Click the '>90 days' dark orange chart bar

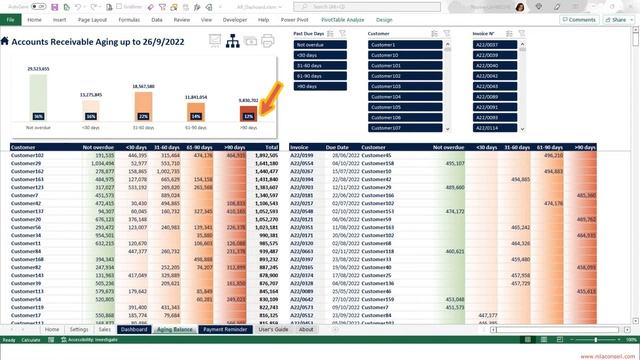click(x=248, y=113)
